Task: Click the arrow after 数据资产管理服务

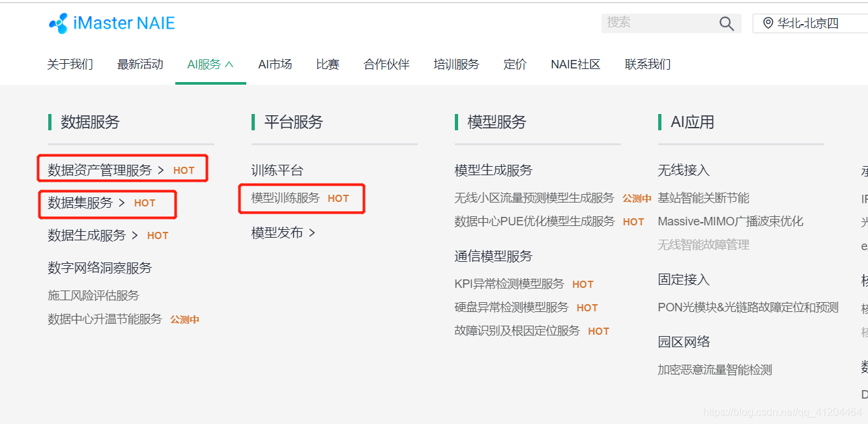Action: 161,170
